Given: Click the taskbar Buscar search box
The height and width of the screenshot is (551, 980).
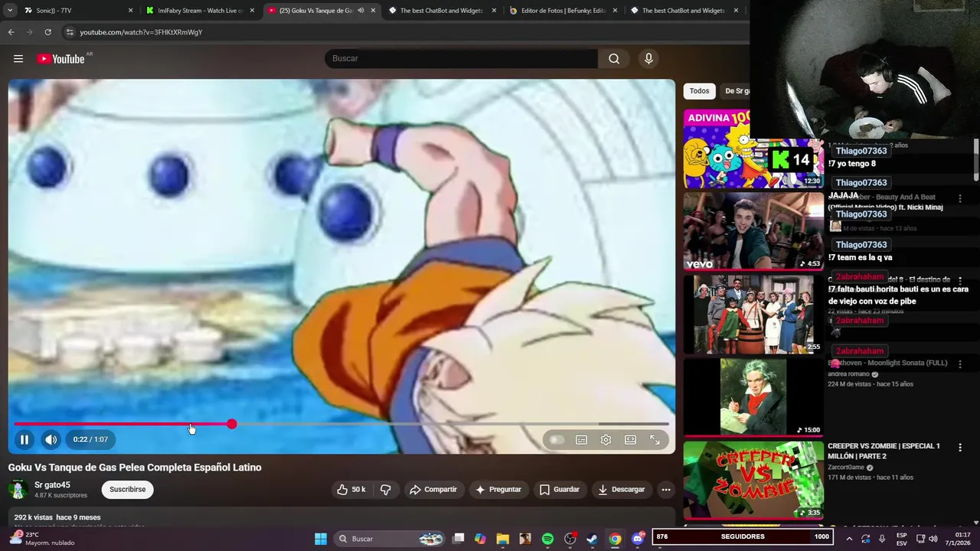Looking at the screenshot, I should 391,539.
